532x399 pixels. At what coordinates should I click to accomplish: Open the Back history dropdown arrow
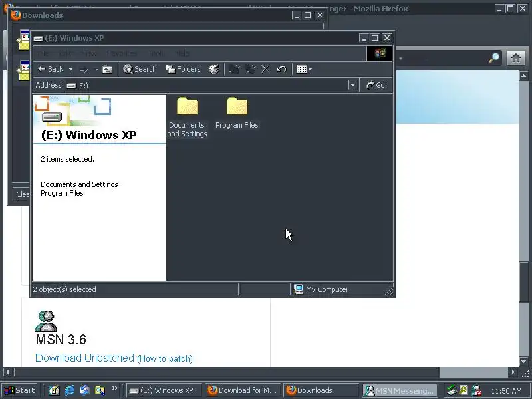(70, 70)
